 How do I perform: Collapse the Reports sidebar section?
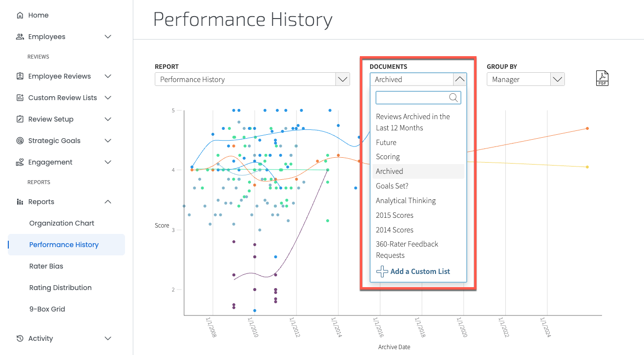coord(108,202)
